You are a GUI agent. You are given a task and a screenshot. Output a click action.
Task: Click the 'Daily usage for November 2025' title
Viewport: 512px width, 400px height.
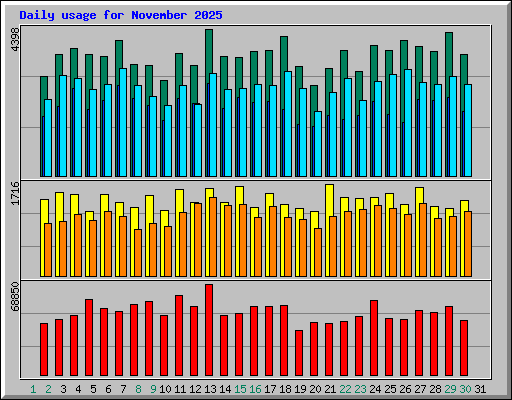[x=121, y=15]
